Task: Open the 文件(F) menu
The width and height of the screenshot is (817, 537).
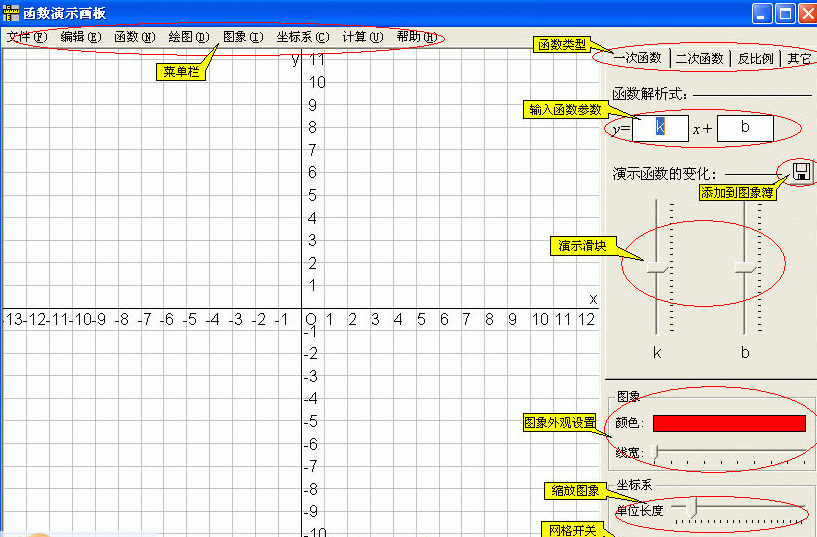Action: (27, 37)
